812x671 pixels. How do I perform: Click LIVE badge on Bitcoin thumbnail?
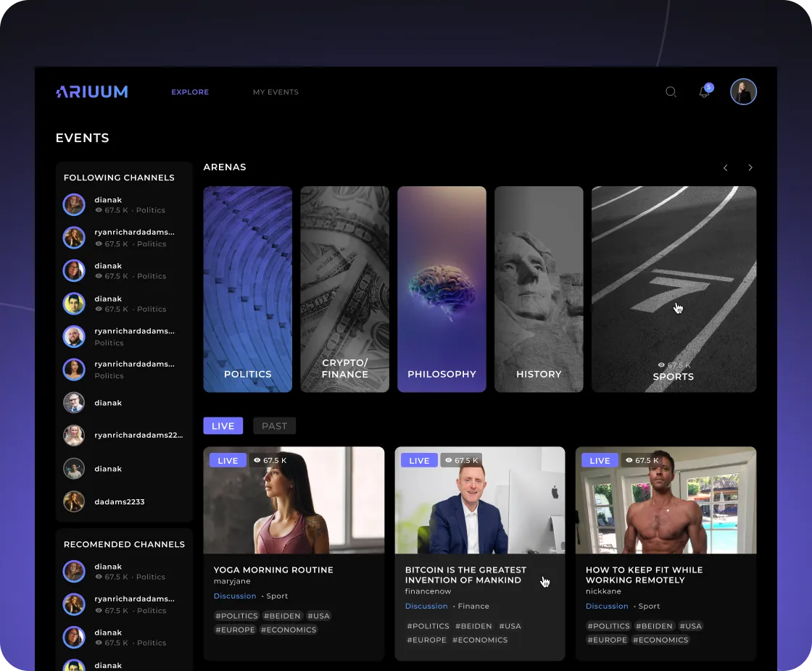click(x=420, y=460)
